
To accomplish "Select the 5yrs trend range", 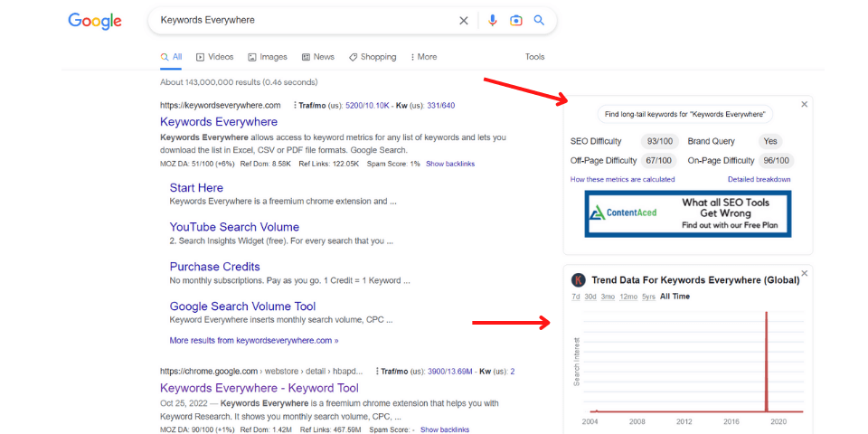I will tap(649, 297).
